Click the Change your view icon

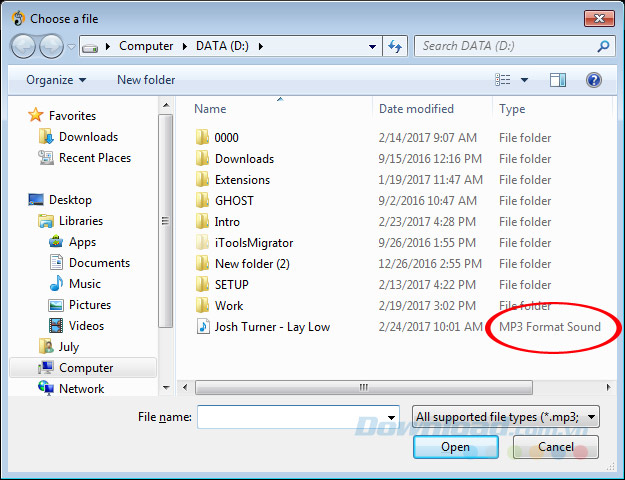[x=503, y=80]
